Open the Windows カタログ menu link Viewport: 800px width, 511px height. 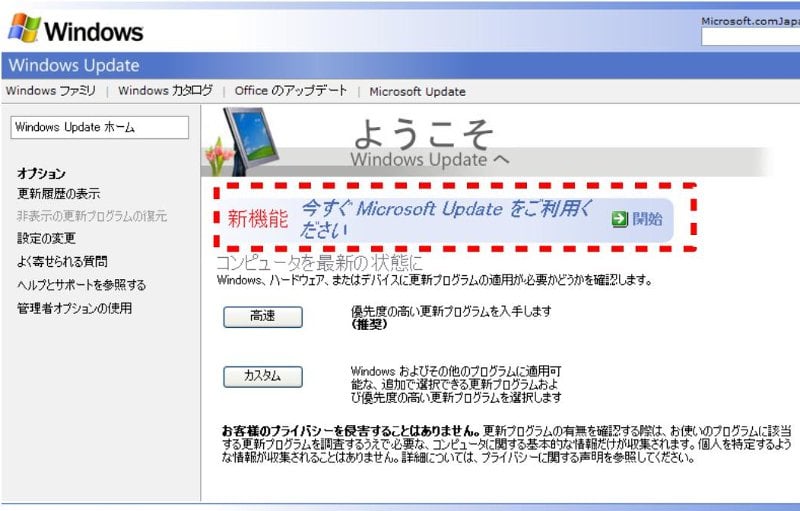click(x=165, y=91)
